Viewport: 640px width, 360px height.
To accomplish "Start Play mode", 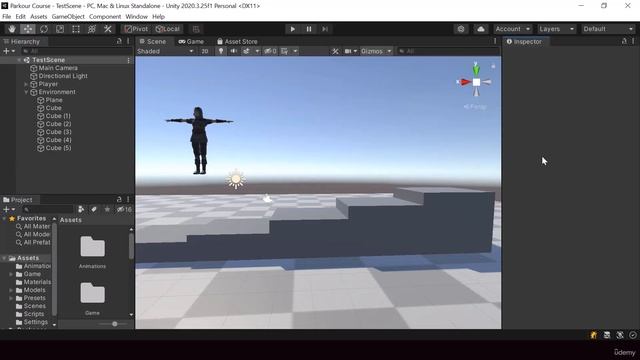I will pyautogui.click(x=293, y=29).
